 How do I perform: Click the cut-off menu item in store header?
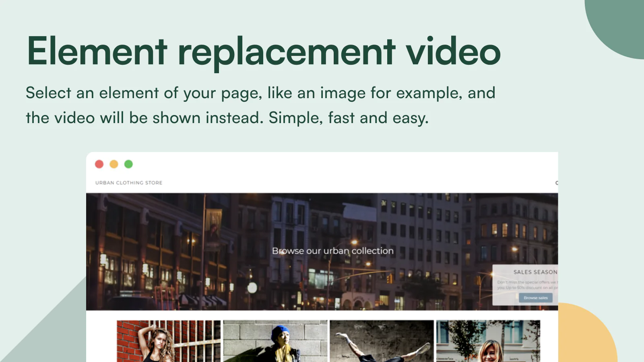556,183
